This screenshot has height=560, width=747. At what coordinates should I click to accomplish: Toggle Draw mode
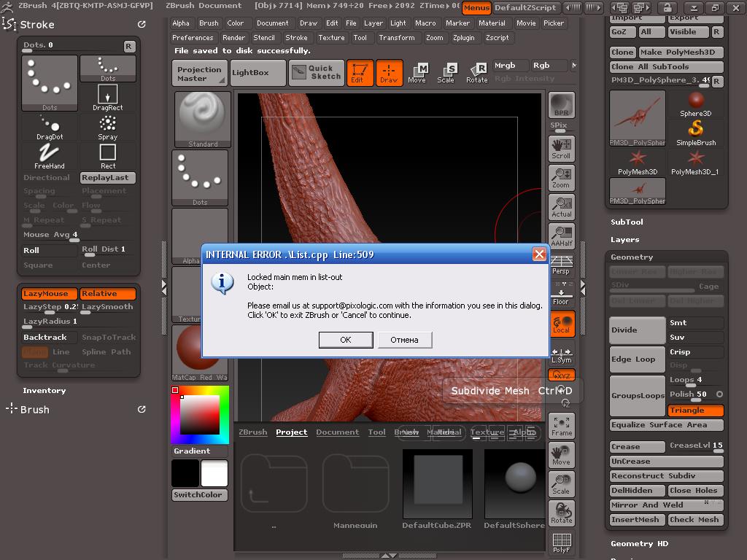coord(390,73)
